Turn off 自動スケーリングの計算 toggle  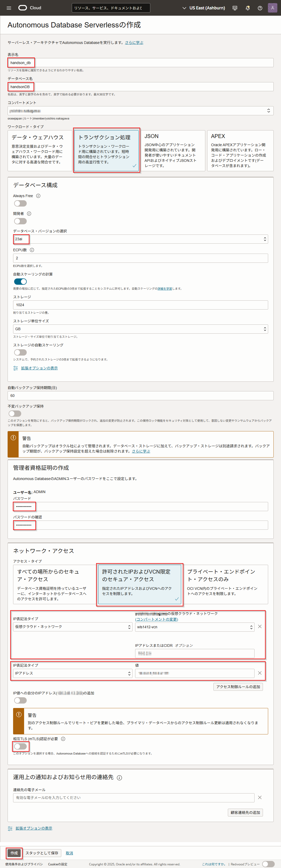[x=20, y=282]
